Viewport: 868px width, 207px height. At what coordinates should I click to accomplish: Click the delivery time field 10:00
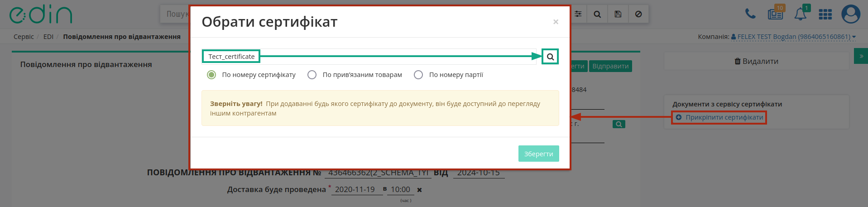(400, 189)
